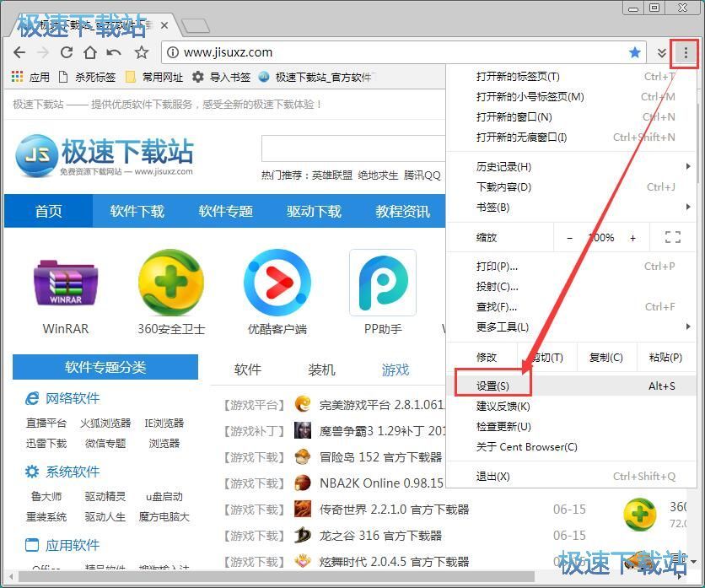
Task: Click the 炫舞时代 game icon
Action: pyautogui.click(x=303, y=562)
